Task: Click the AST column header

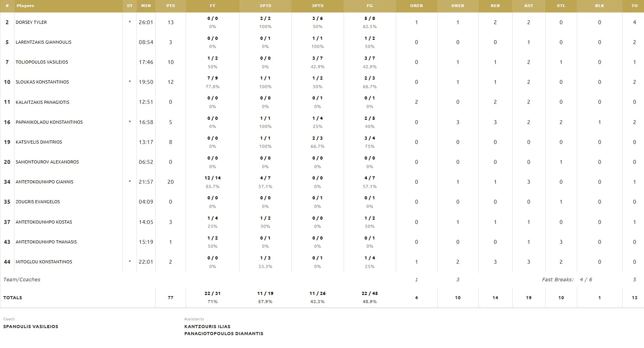Action: (x=529, y=6)
